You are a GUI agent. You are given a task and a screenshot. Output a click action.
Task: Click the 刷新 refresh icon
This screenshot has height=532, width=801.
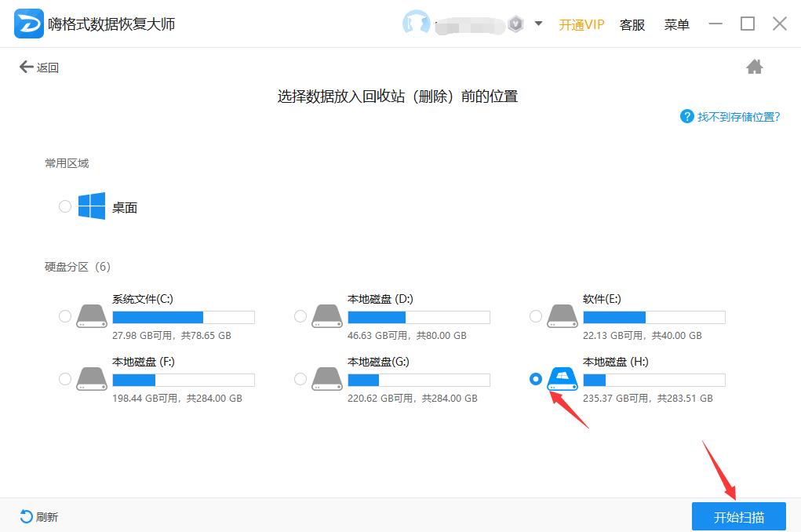(x=24, y=516)
